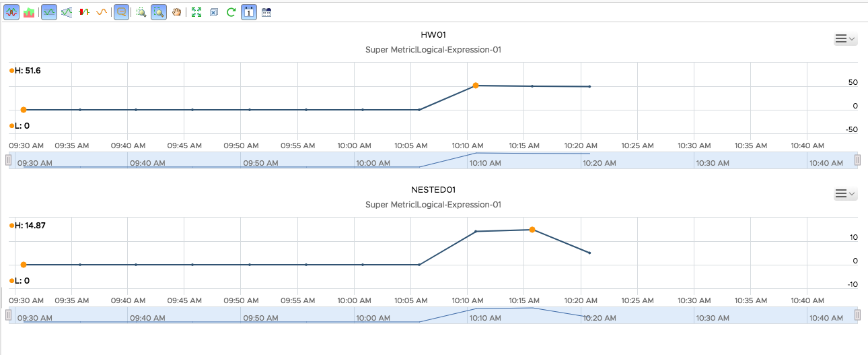Screen dimensions: 868x355
Task: Show entire period dynamic thresholds icon
Action: [67, 12]
